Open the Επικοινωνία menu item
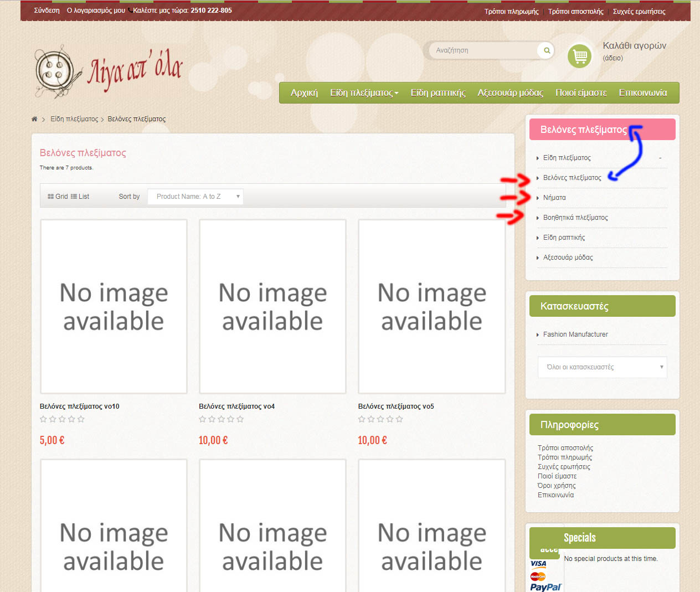The image size is (700, 592). [x=643, y=93]
